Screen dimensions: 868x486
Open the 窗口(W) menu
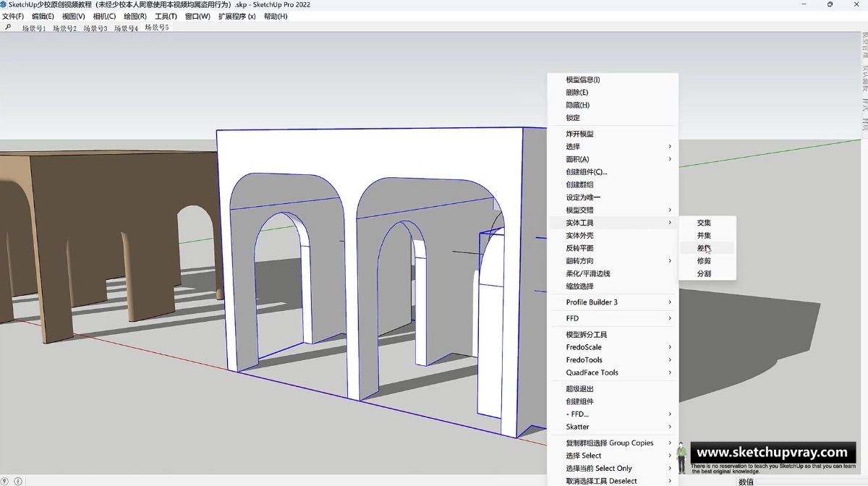pyautogui.click(x=197, y=16)
